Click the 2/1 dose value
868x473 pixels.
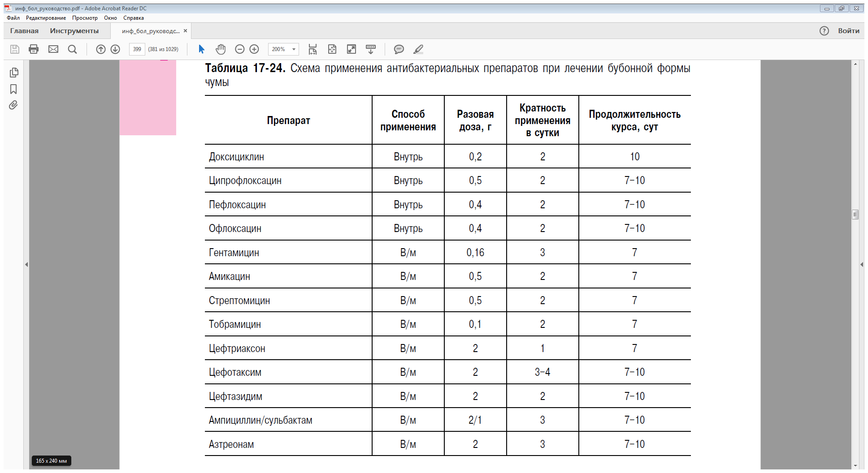(x=475, y=420)
